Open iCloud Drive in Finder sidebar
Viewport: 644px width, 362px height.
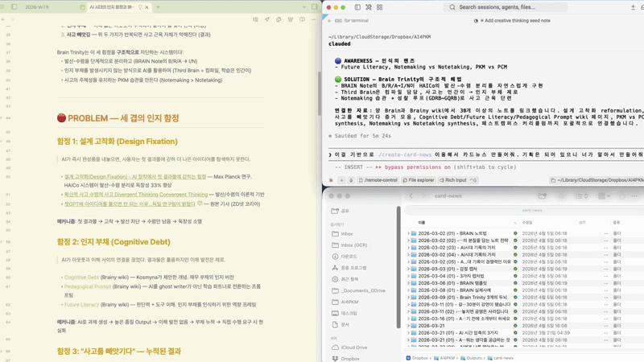coord(353,348)
